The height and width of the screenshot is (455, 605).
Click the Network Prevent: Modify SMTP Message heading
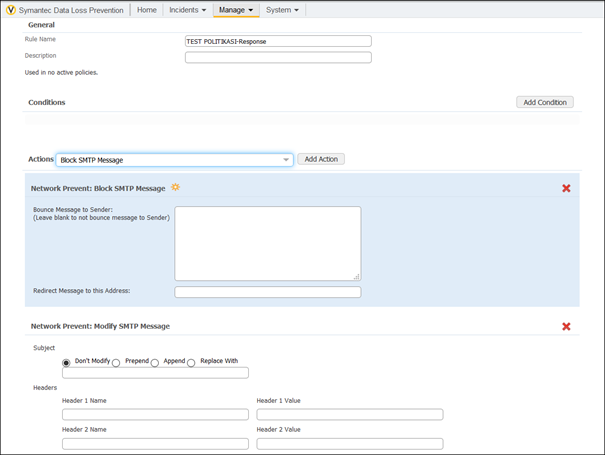tap(100, 326)
